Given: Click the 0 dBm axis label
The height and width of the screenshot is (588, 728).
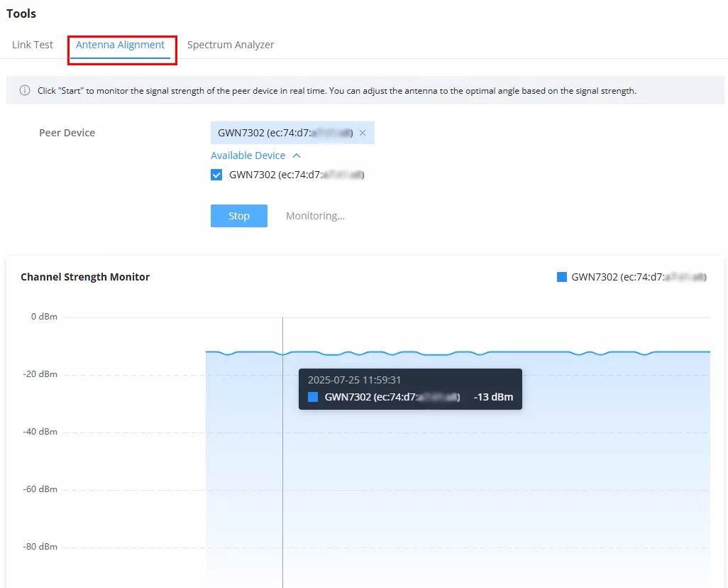Looking at the screenshot, I should pos(44,317).
